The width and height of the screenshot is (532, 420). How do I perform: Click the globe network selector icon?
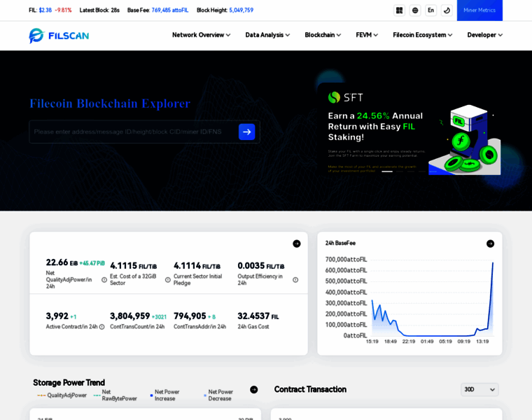[415, 10]
